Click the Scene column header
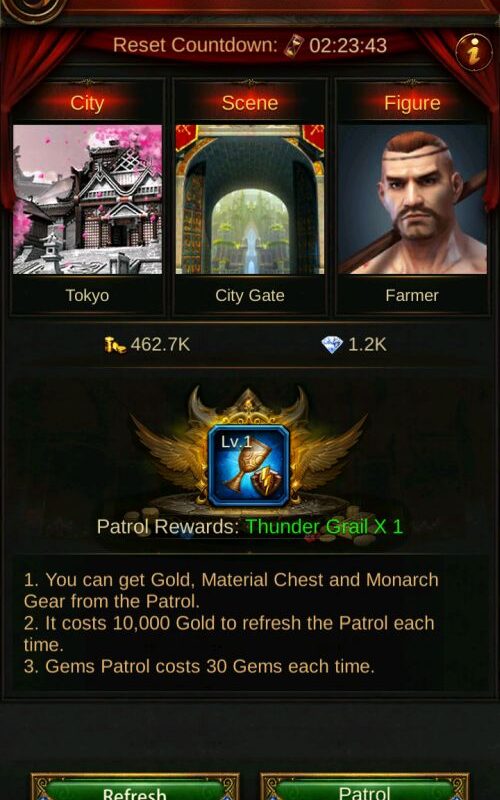This screenshot has width=500, height=800. click(x=249, y=103)
